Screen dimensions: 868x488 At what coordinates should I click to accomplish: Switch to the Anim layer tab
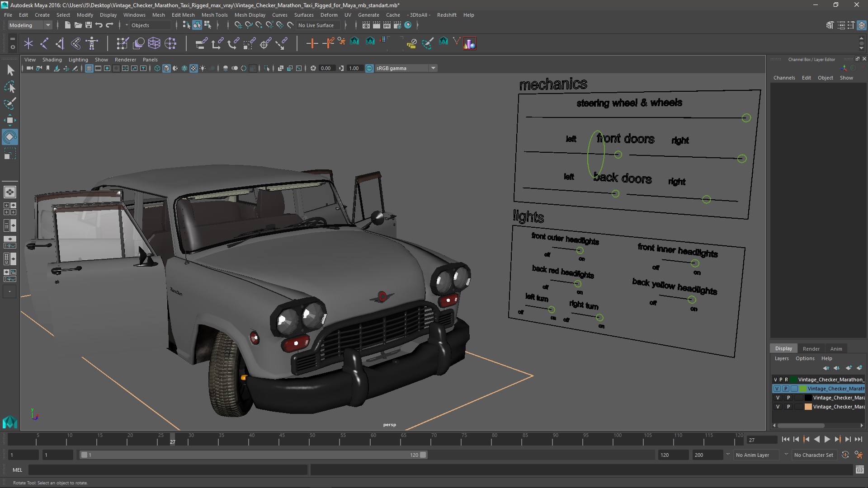tap(836, 349)
